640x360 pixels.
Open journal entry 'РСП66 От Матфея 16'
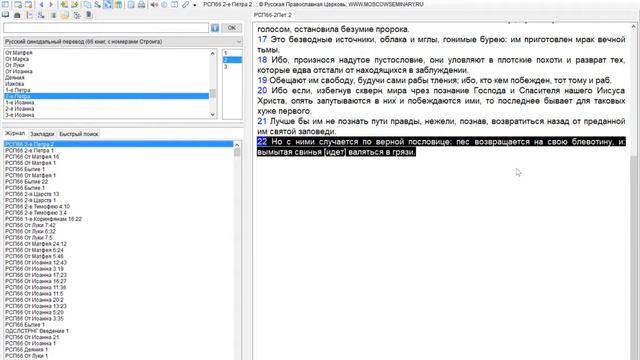[32, 157]
